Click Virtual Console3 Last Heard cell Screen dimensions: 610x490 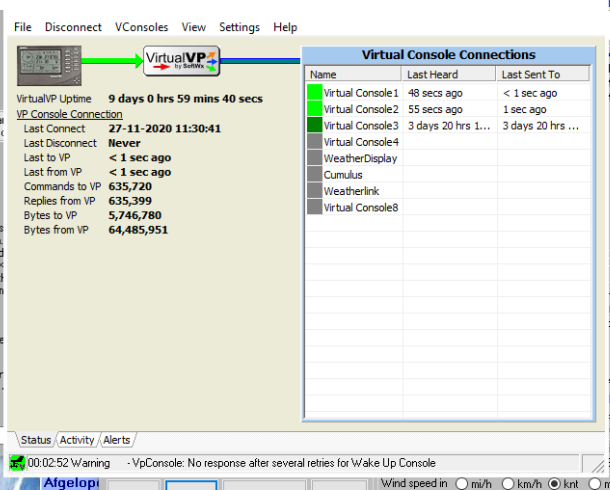449,126
